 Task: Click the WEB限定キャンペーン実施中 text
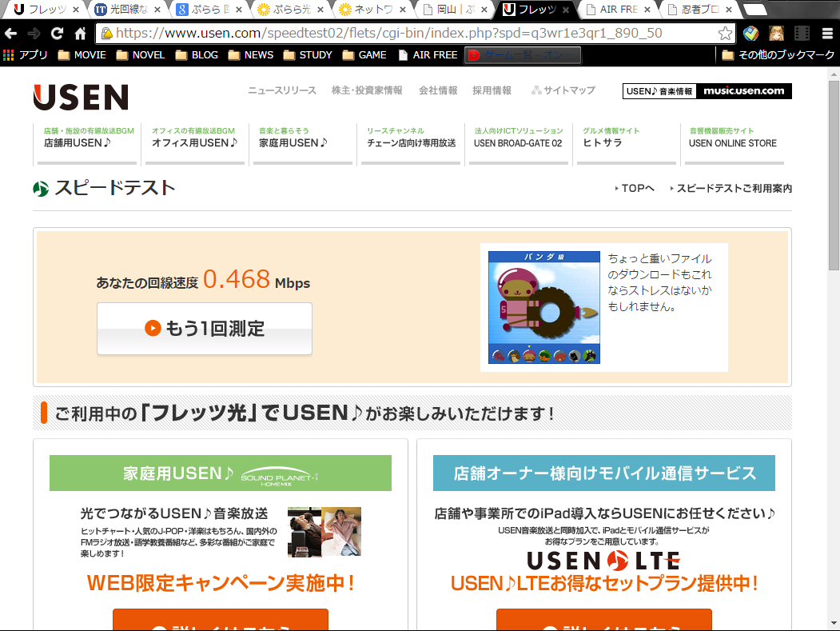(221, 583)
